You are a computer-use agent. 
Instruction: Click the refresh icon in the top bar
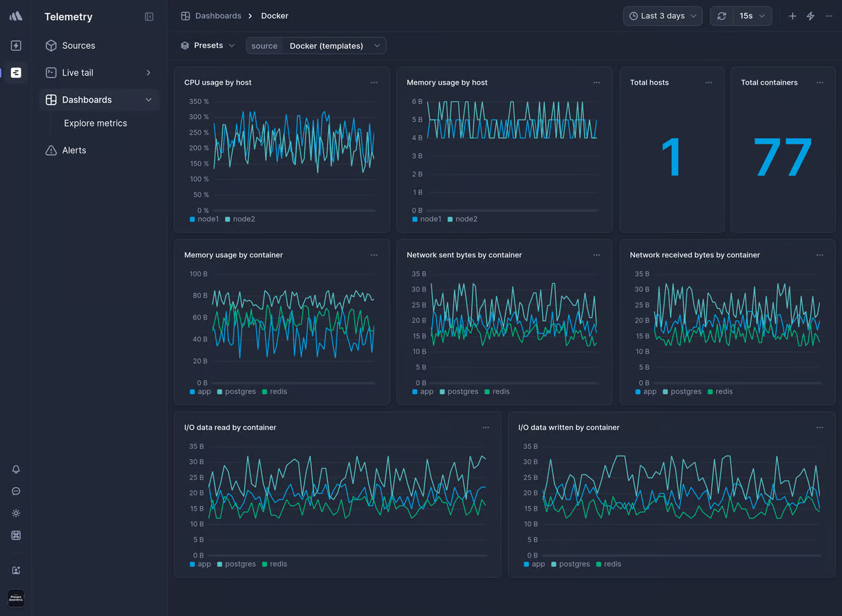click(721, 16)
